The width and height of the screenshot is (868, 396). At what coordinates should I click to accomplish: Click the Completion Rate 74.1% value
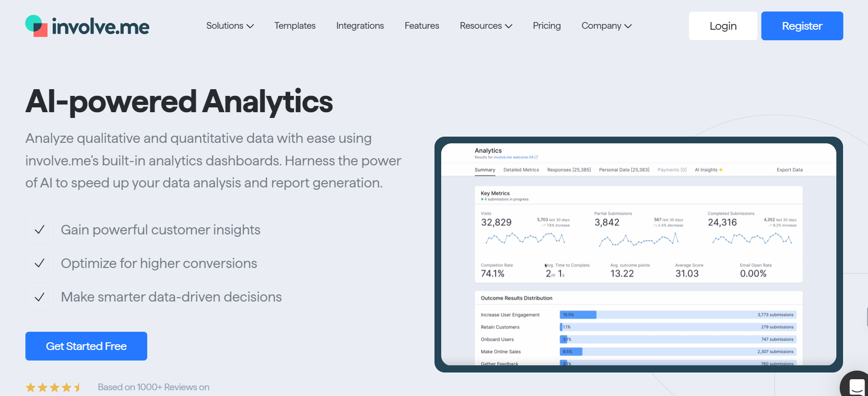pyautogui.click(x=493, y=274)
